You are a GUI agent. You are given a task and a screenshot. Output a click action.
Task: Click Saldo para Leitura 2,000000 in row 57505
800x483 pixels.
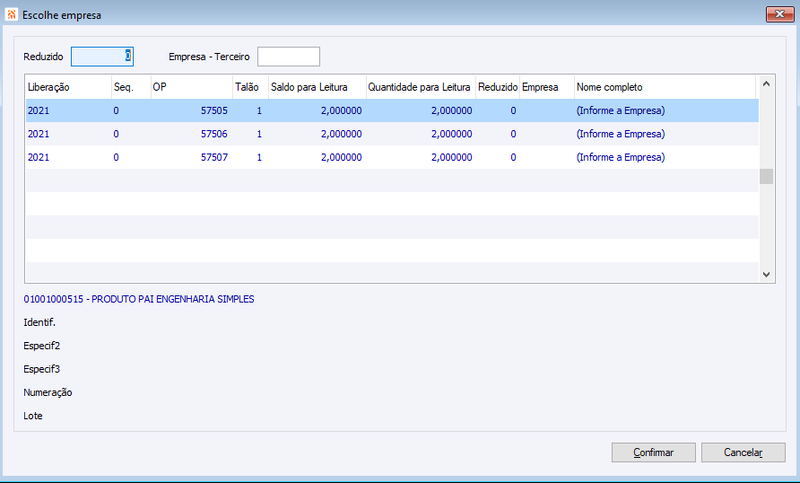point(341,111)
